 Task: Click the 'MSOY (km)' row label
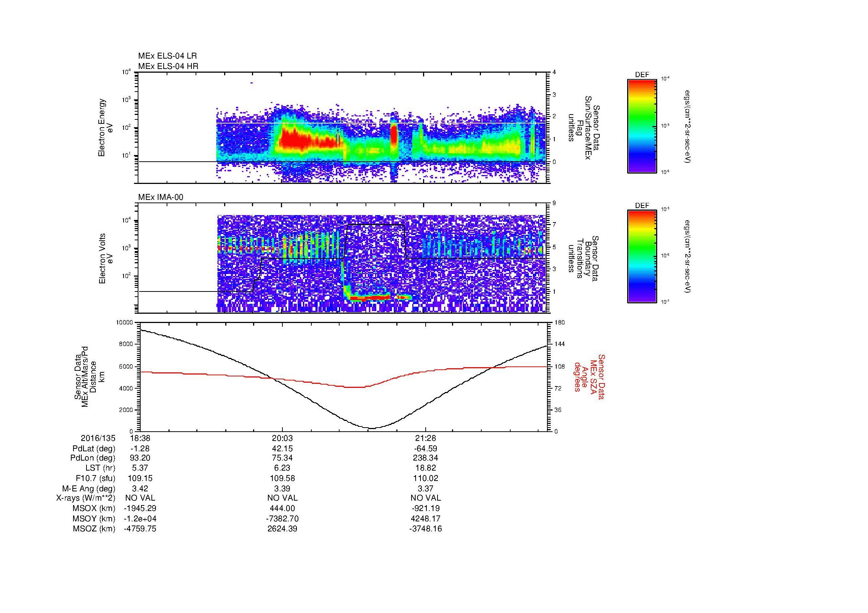[x=94, y=518]
